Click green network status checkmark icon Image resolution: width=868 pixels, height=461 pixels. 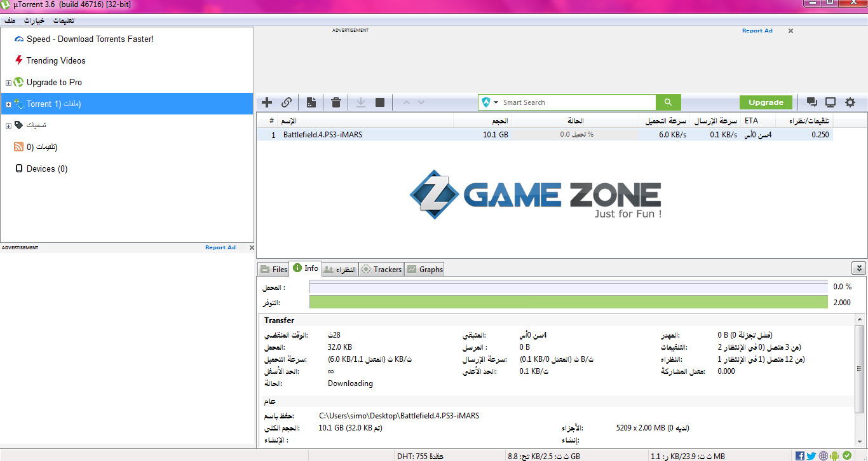click(847, 455)
